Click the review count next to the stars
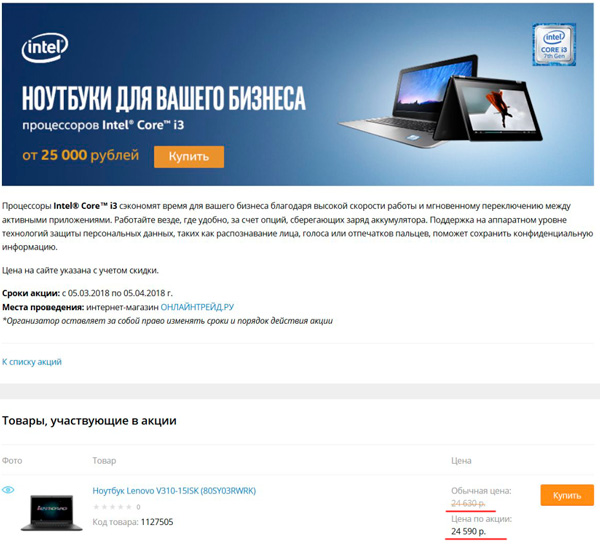Image resolution: width=600 pixels, height=556 pixels. pyautogui.click(x=138, y=507)
